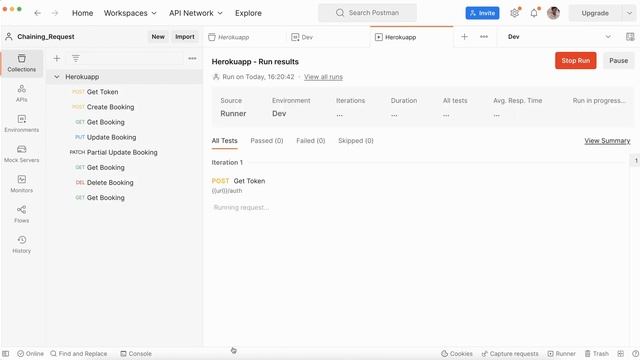The image size is (640, 360).
Task: Collapse the Herokuapp collection
Action: pyautogui.click(x=57, y=77)
